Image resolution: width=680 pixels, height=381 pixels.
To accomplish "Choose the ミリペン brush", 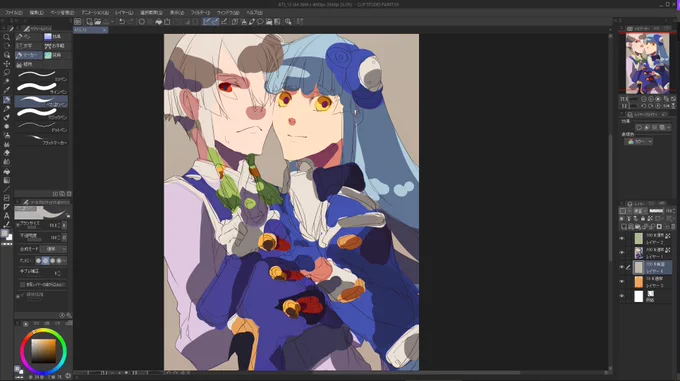I will [x=42, y=75].
